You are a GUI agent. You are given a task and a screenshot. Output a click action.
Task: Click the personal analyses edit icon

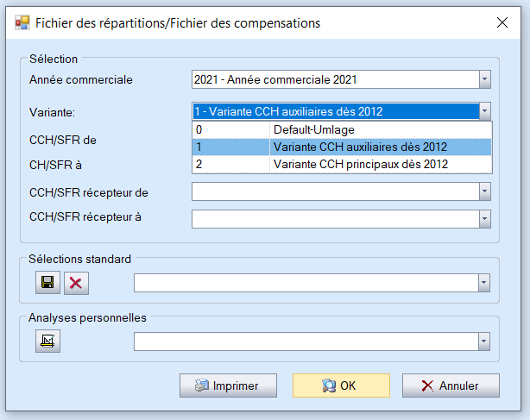(47, 342)
